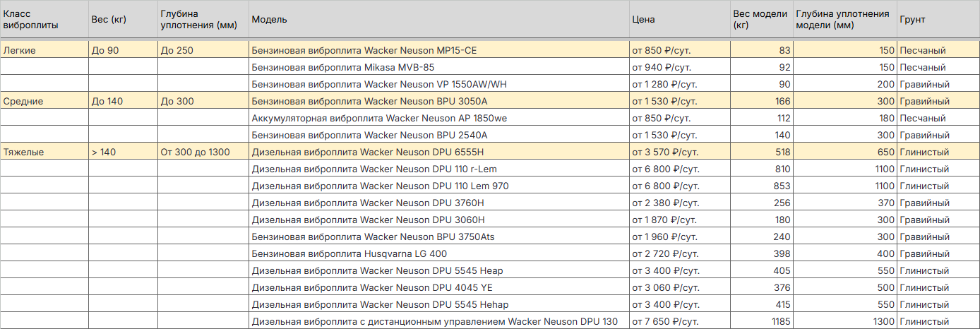980x329 pixels.
Task: Click model 'Wacker Neuson DPU 3760H'
Action: point(439,203)
